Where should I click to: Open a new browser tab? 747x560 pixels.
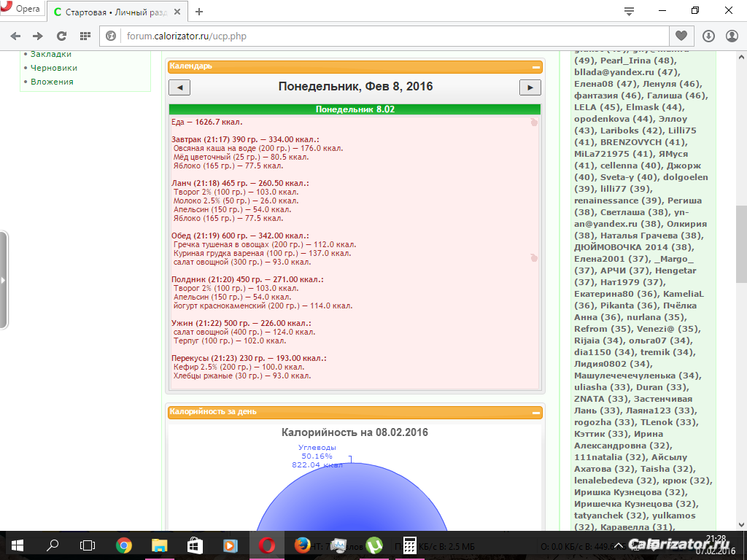(199, 12)
